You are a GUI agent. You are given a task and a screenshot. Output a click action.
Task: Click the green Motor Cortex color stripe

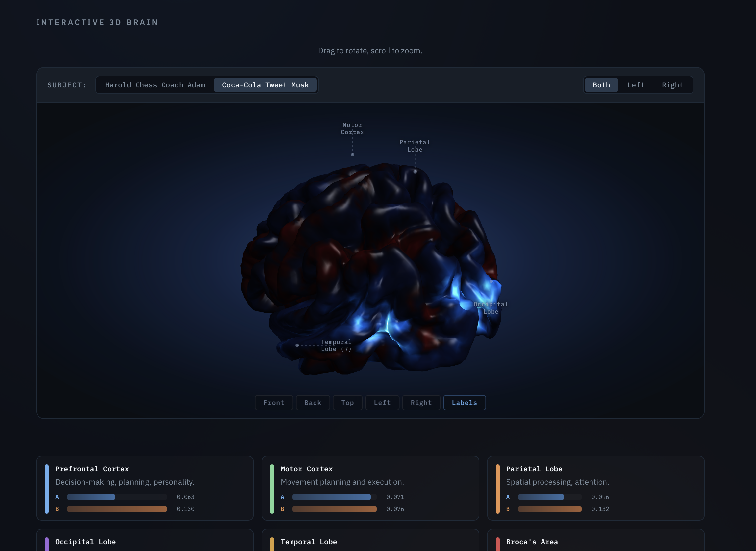[272, 489]
